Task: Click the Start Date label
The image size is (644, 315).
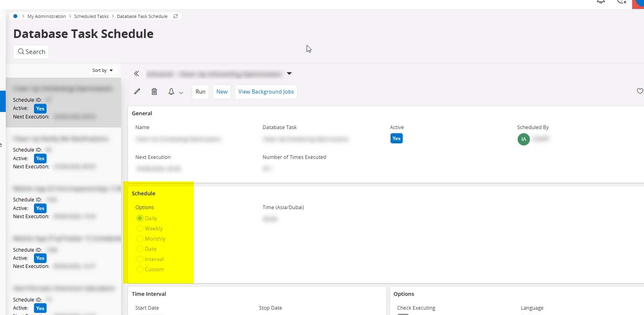Action: point(147,308)
